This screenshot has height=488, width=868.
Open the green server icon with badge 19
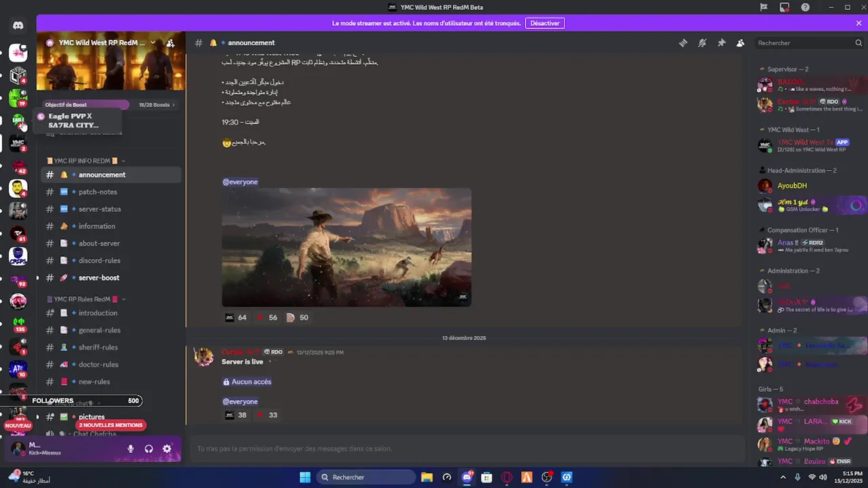[x=18, y=98]
